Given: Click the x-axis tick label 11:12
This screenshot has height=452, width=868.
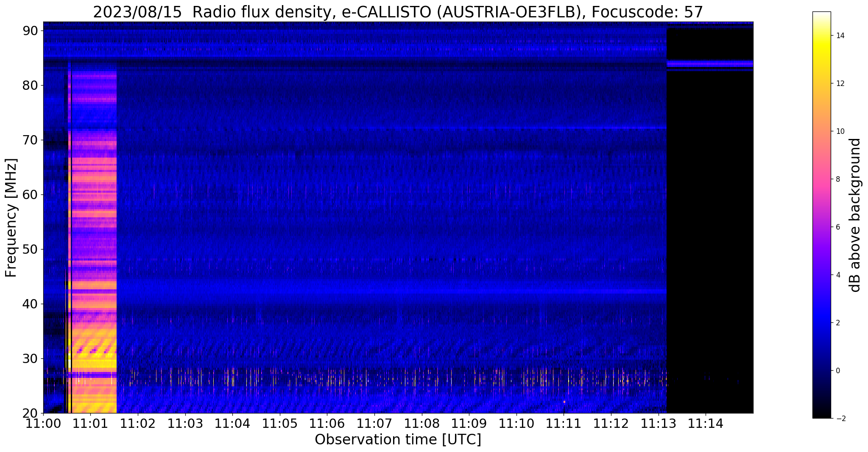Looking at the screenshot, I should coord(611,423).
